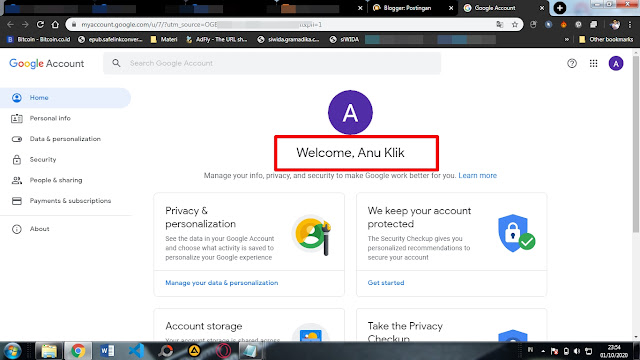Click the taskbar clock showing 23:04
640x360 pixels.
coord(613,351)
